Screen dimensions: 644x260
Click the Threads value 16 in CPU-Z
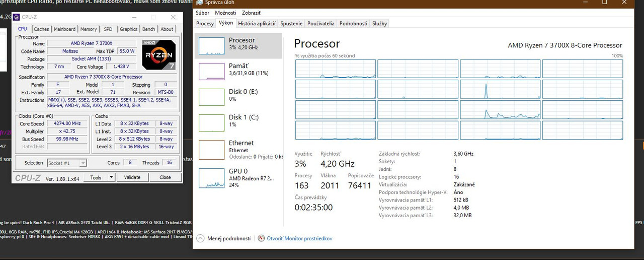click(168, 163)
